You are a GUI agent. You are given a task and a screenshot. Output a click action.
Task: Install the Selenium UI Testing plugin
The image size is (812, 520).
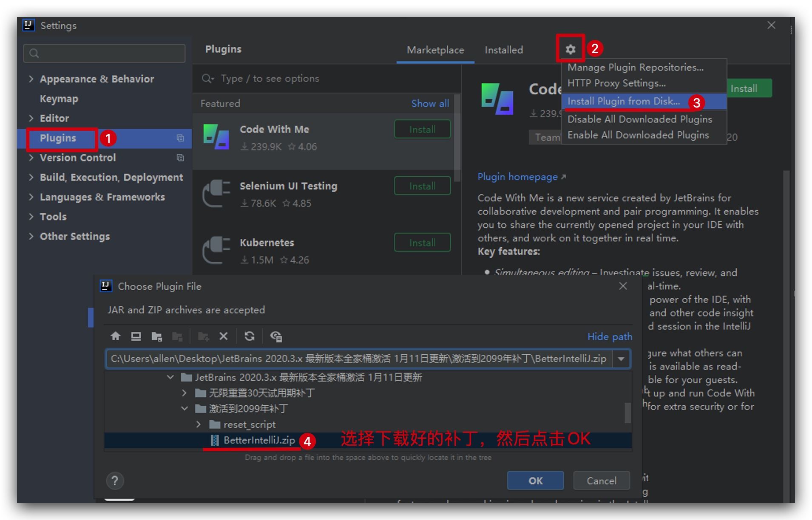[x=422, y=186]
